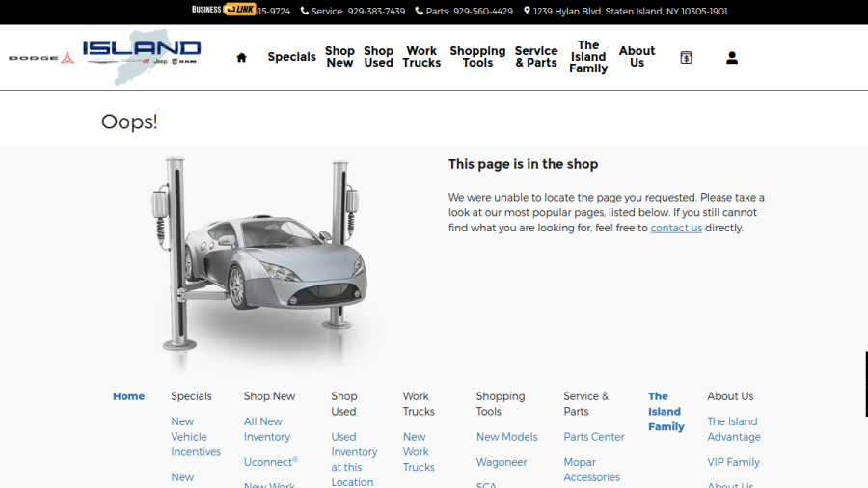Open the user account profile icon
The height and width of the screenshot is (488, 868).
[732, 57]
